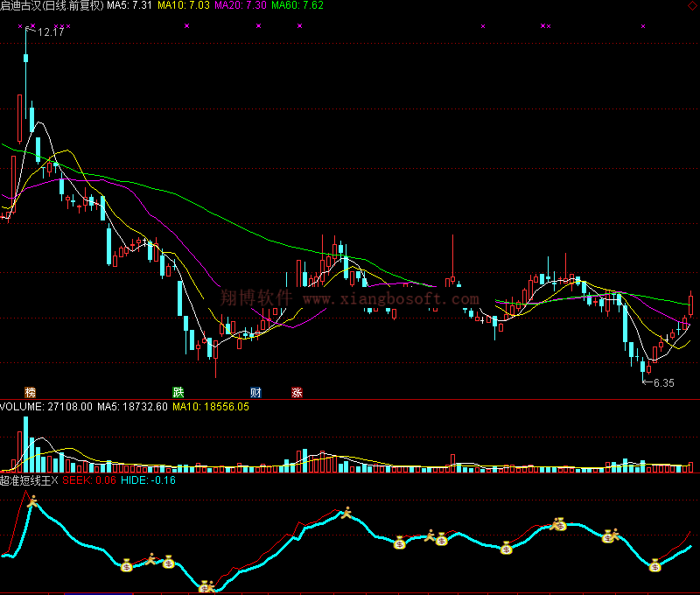Select the MA10: 7.03 label
Screen dimensions: 700x595
point(184,5)
